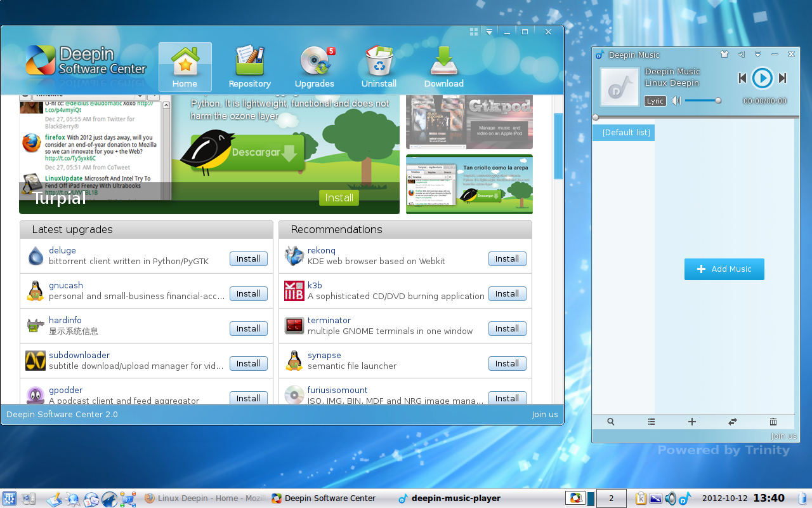Open Deepin Music title bar menu arrow
Image resolution: width=812 pixels, height=508 pixels.
coord(758,55)
